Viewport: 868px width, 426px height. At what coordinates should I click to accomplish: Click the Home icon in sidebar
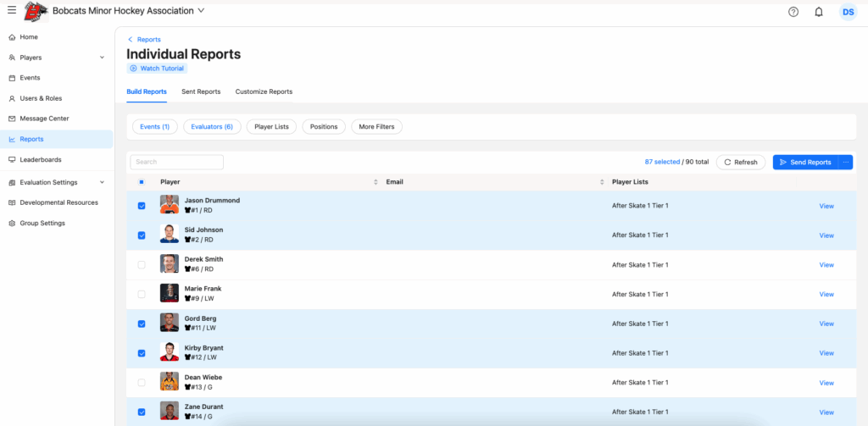[x=12, y=37]
